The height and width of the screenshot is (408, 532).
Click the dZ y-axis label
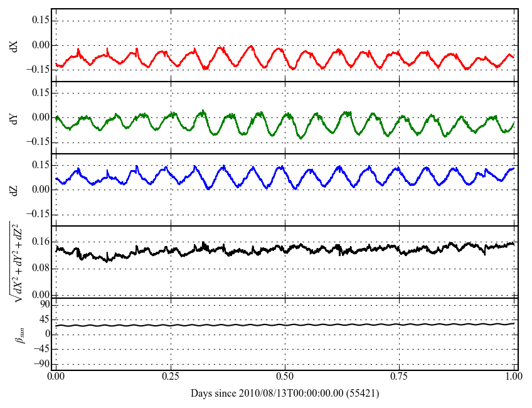(x=15, y=190)
